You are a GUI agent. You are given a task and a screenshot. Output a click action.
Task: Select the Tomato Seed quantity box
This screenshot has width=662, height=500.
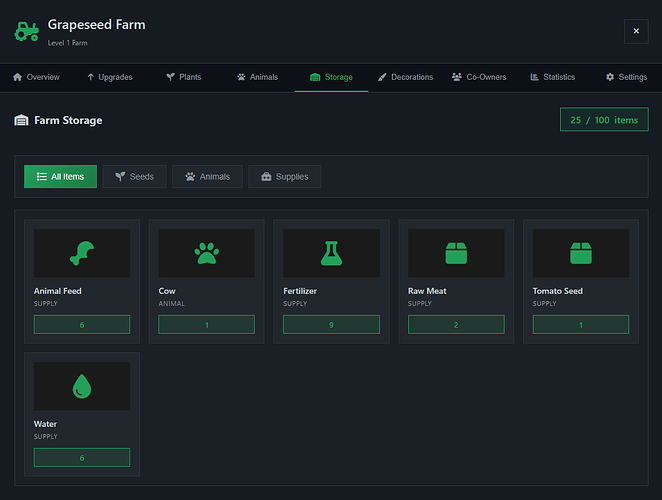[581, 325]
